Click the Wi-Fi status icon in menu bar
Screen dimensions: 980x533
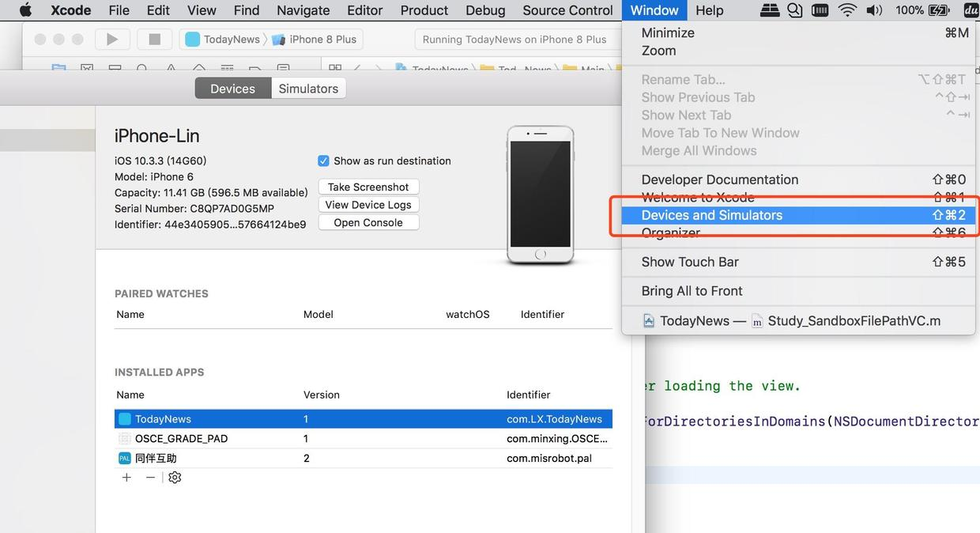tap(847, 10)
